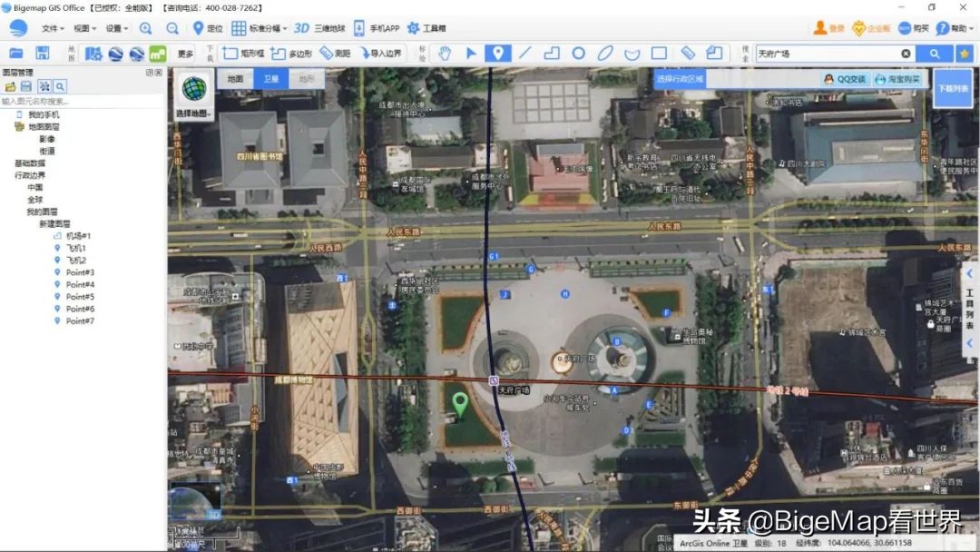Switch to the 地图 map tab
980x552 pixels.
click(x=235, y=79)
